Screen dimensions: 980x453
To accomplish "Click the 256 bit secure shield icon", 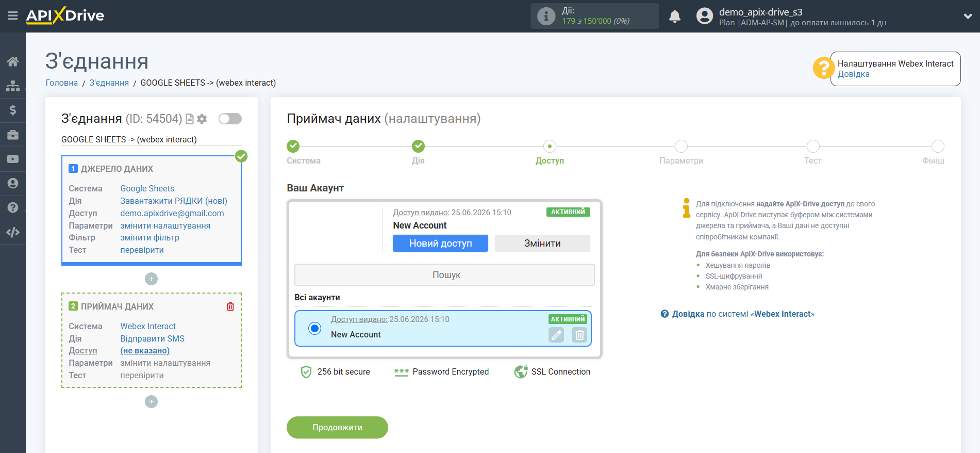I will (x=306, y=372).
